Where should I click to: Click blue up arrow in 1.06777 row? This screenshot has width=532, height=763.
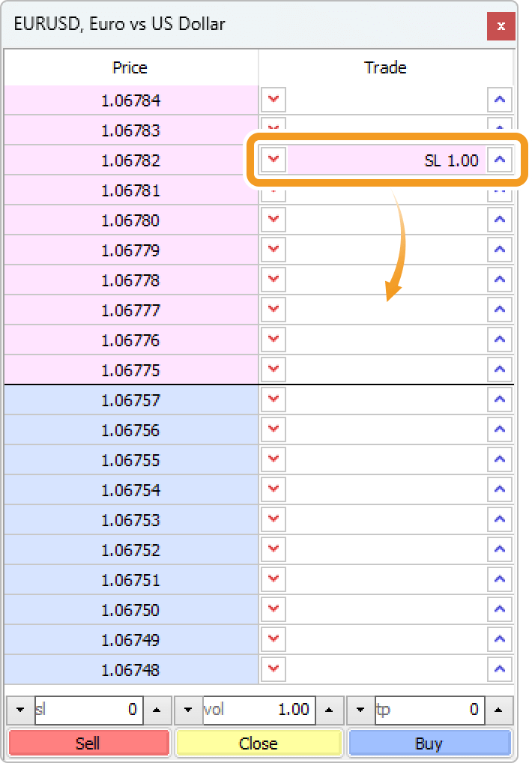[x=500, y=310]
